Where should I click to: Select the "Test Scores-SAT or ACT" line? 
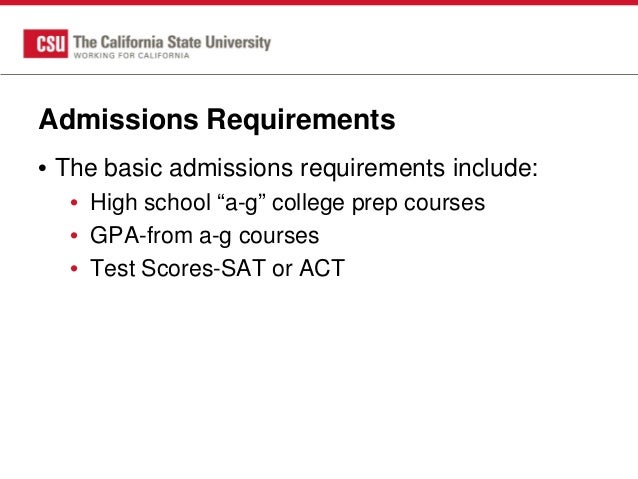[x=218, y=268]
